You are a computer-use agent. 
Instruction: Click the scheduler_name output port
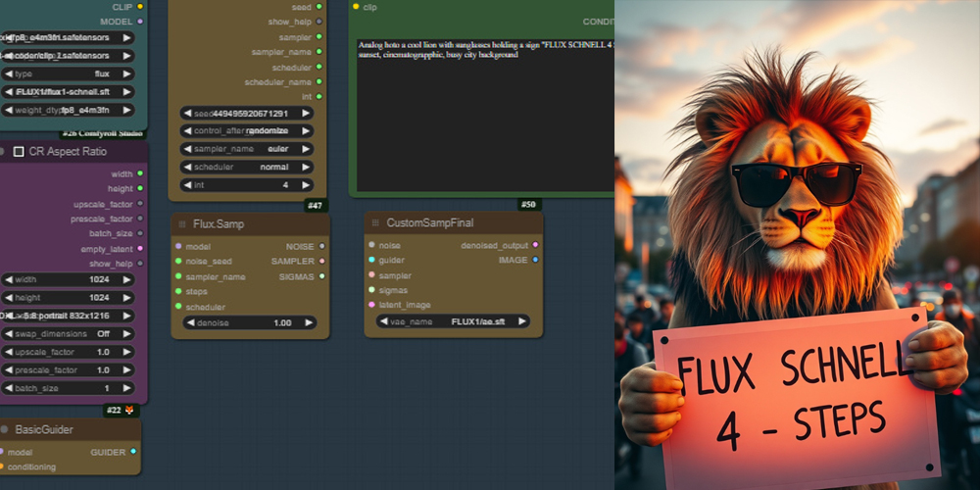click(x=319, y=82)
